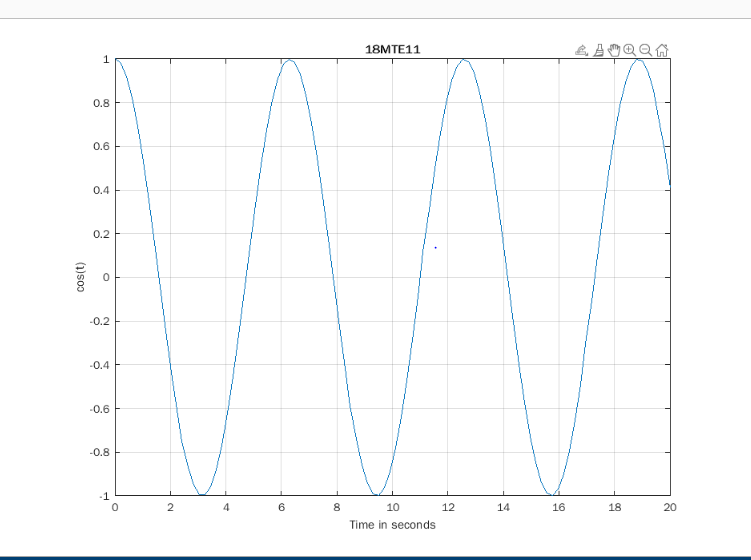Click the x-axis tick label 20

[670, 507]
